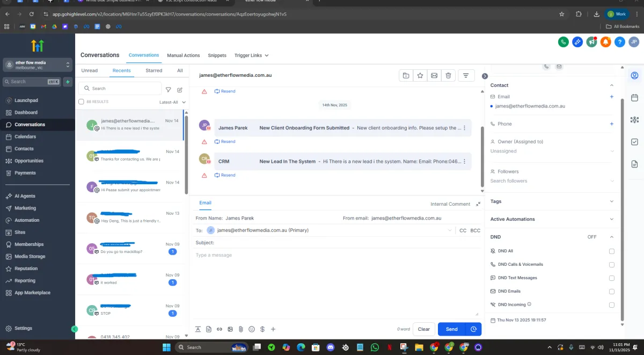
Task: Open schedule send clock button
Action: (474, 329)
